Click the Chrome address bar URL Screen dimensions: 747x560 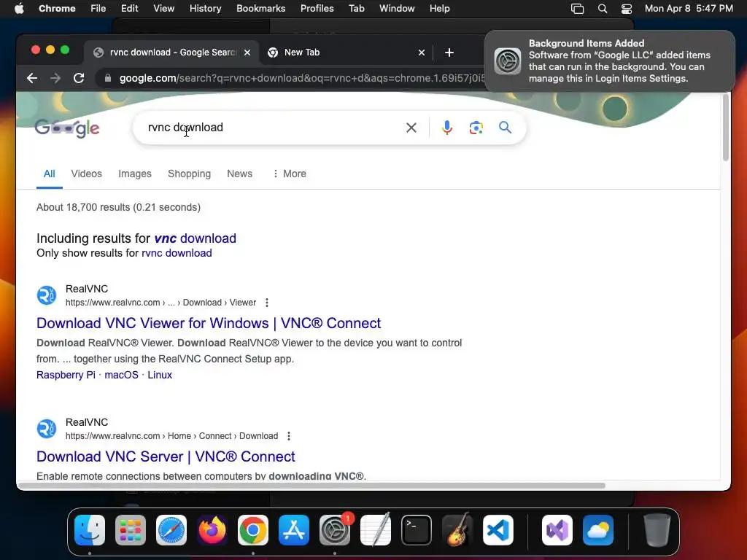point(301,78)
